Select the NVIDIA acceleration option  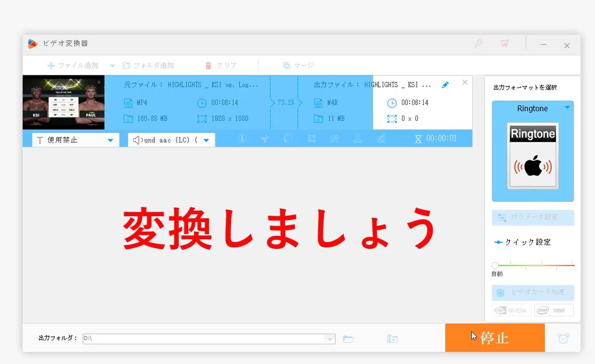(x=512, y=310)
